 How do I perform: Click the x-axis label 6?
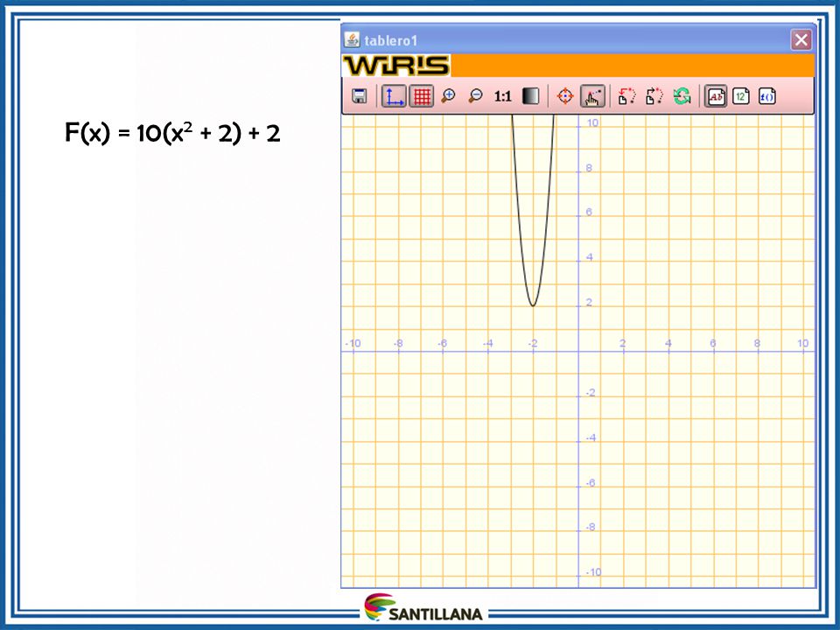[x=713, y=343]
